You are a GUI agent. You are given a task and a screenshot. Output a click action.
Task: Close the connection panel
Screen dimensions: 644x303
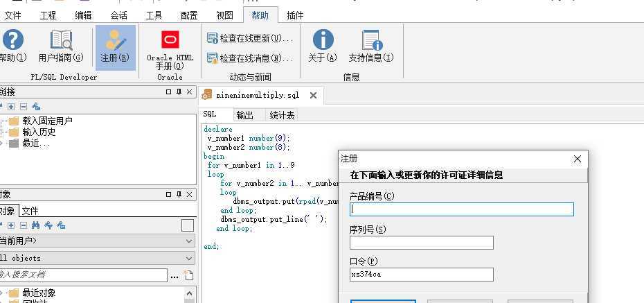(189, 92)
